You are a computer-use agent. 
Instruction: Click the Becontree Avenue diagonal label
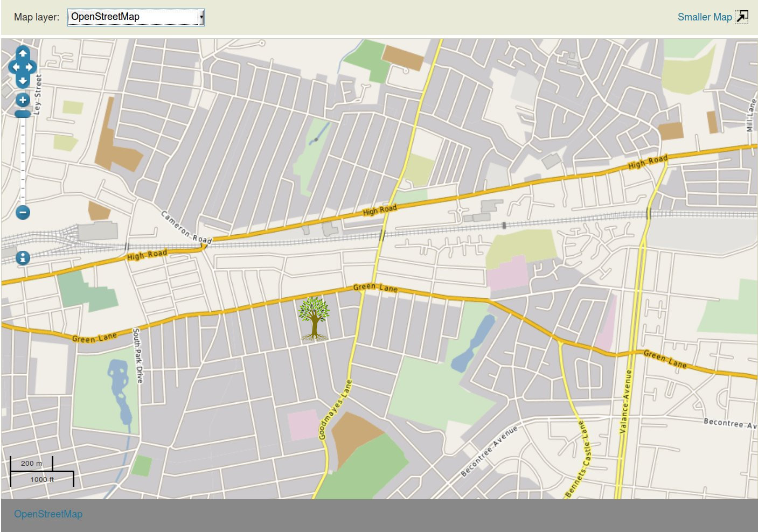point(489,451)
